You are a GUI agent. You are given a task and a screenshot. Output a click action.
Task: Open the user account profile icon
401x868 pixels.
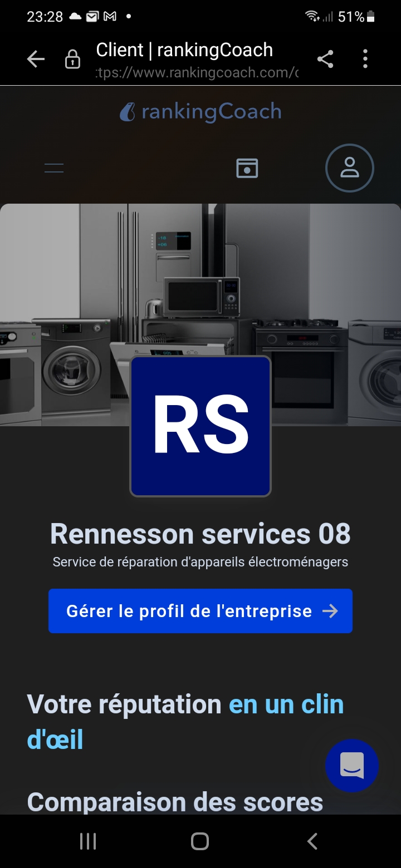coord(350,168)
